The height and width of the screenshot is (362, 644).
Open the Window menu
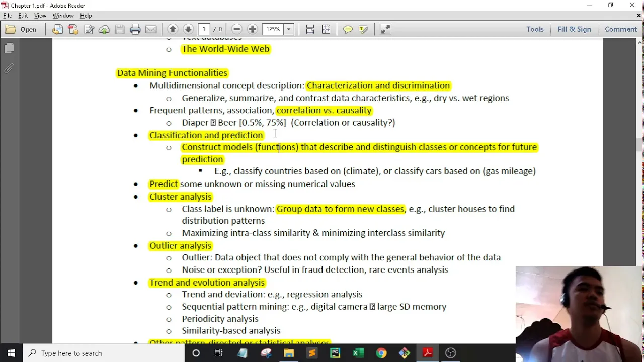[x=63, y=16]
